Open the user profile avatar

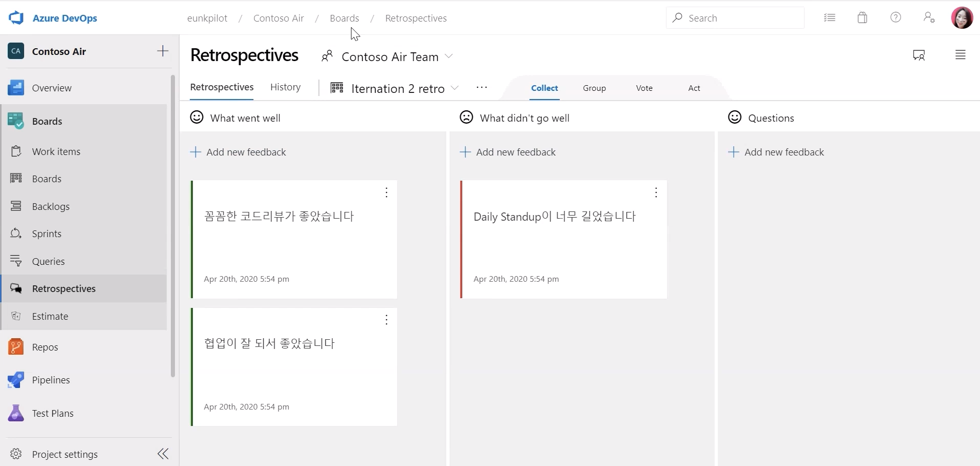[x=962, y=18]
